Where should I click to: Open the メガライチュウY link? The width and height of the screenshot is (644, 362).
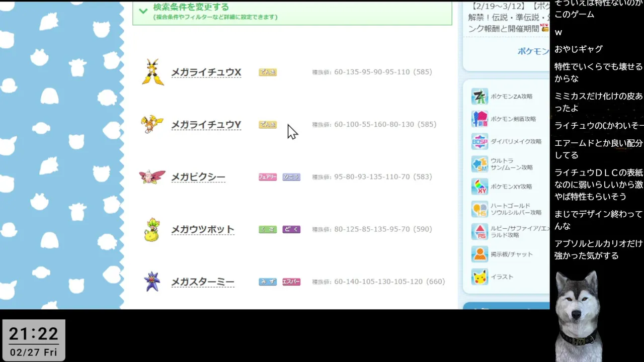(x=206, y=125)
